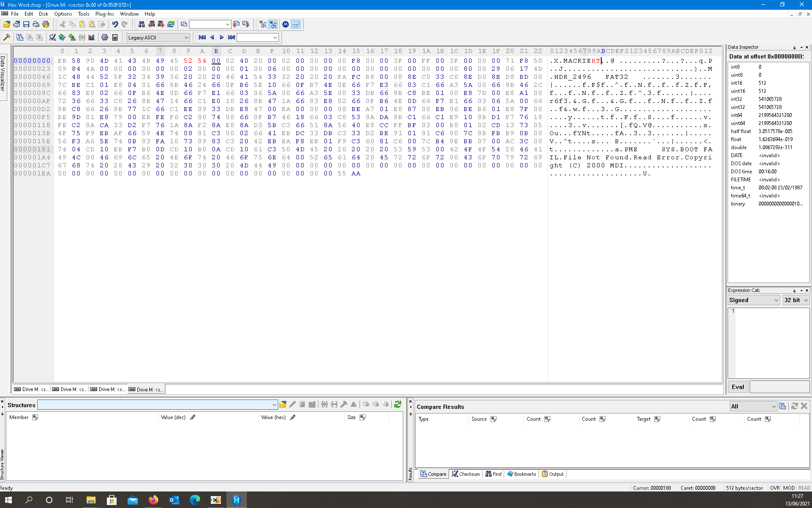Open Firefox from the taskbar
Viewport: 812px width, 508px height.
point(153,500)
